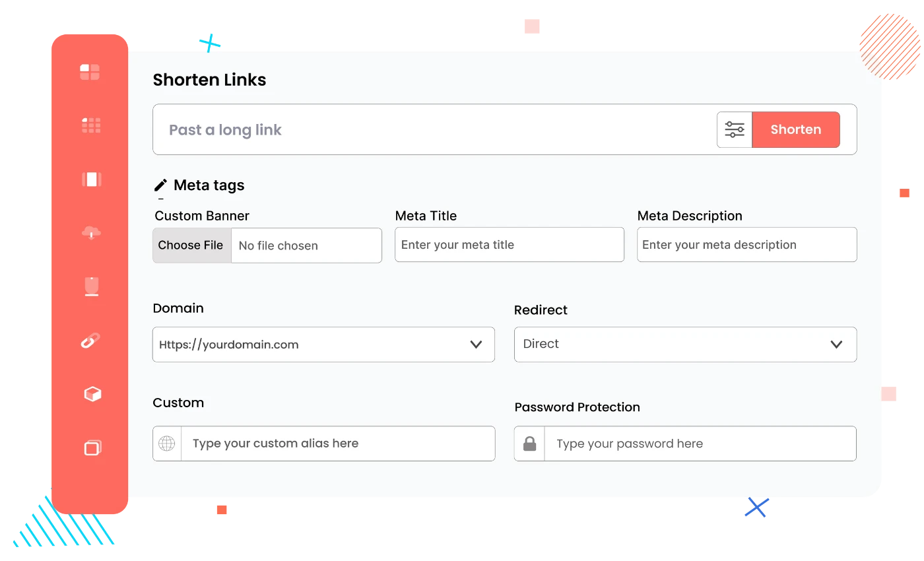Screen dimensions: 924x561
Task: Open the cube package icon in the sidebar
Action: pyautogui.click(x=90, y=393)
